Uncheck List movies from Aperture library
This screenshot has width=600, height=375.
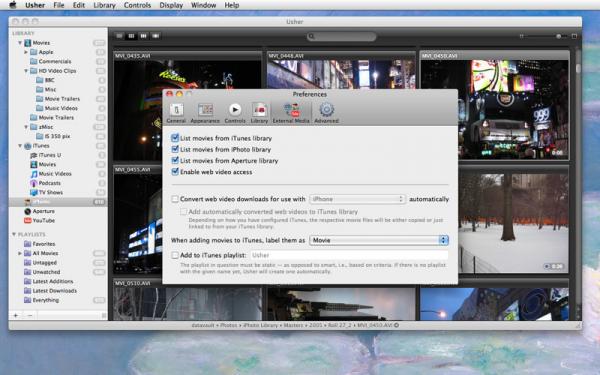pyautogui.click(x=175, y=160)
